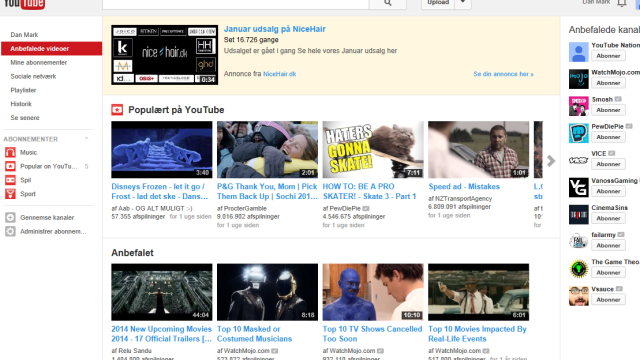Open Historik in sidebar
The image size is (640, 360).
[x=21, y=104]
